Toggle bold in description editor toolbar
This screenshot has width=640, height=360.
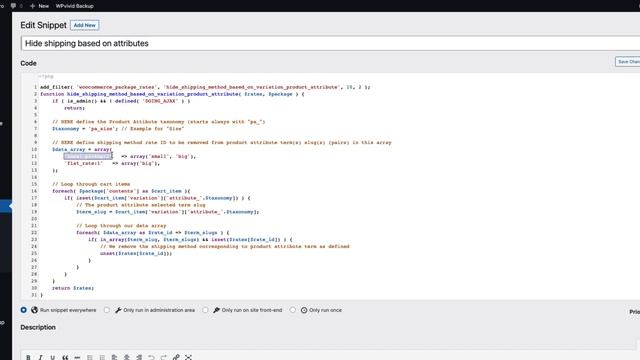(28, 357)
